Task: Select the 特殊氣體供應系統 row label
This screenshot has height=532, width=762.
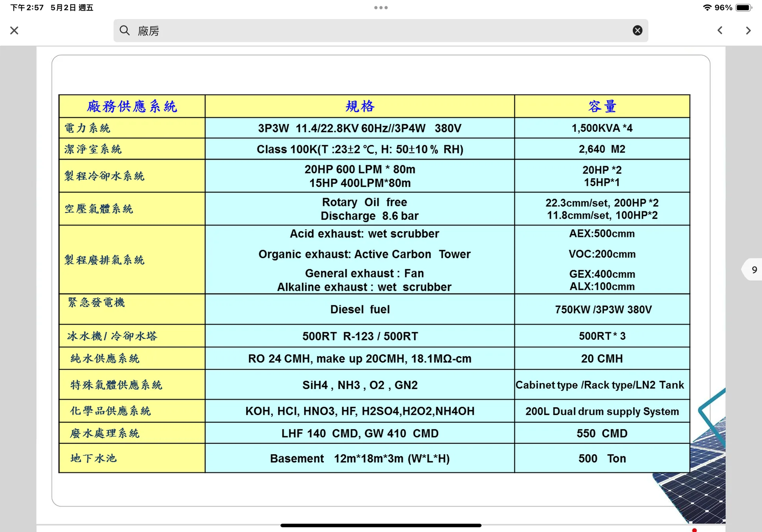Action: pyautogui.click(x=132, y=385)
